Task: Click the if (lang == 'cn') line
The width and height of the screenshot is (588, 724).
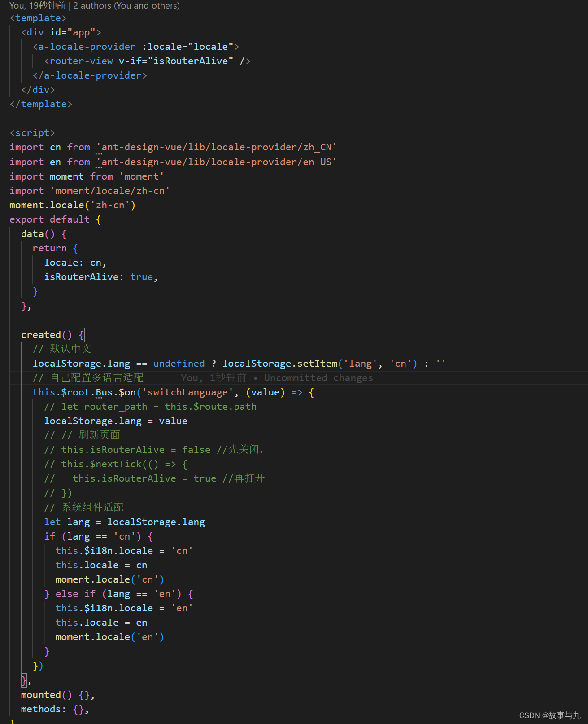Action: click(99, 537)
